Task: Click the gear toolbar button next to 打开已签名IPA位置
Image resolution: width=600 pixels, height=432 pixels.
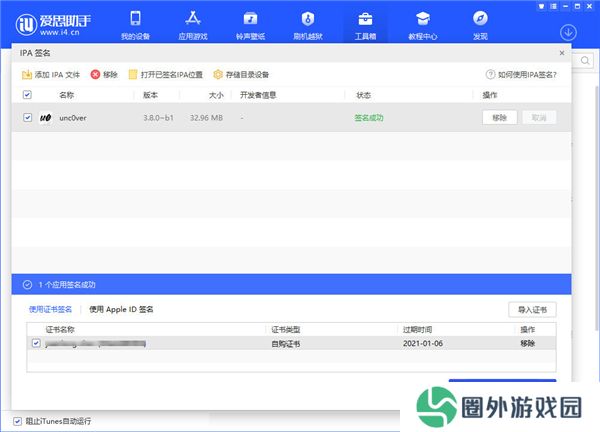Action: 241,75
